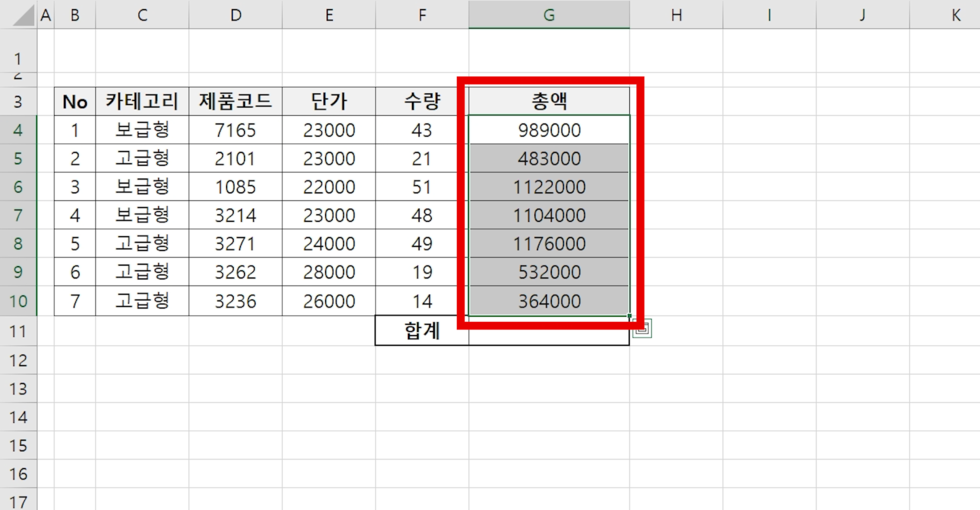This screenshot has height=510, width=980.
Task: Select the cell containing 989000
Action: (549, 130)
